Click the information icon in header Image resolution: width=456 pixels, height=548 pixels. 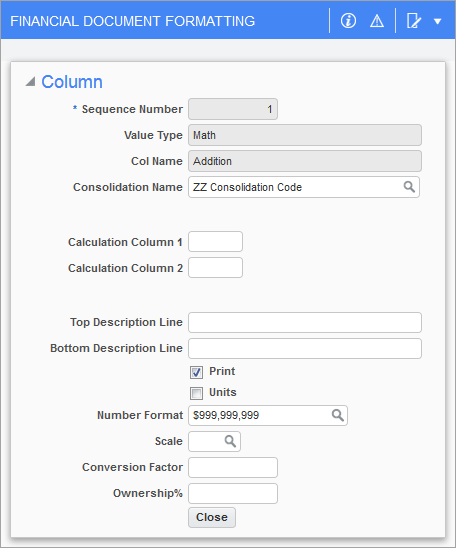pyautogui.click(x=348, y=21)
